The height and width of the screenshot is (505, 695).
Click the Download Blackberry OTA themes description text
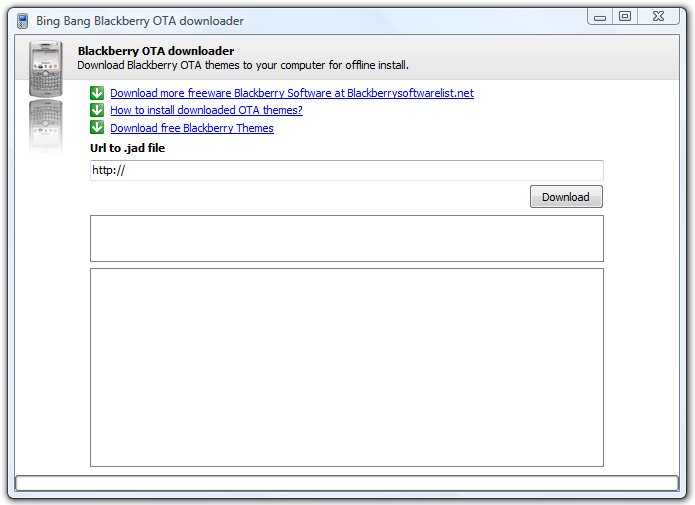pyautogui.click(x=243, y=65)
